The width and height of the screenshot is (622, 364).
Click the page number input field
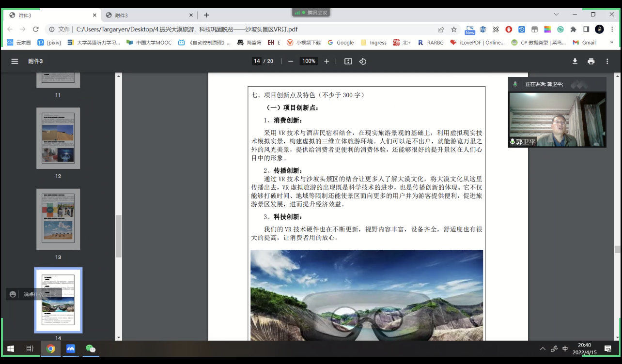[257, 61]
